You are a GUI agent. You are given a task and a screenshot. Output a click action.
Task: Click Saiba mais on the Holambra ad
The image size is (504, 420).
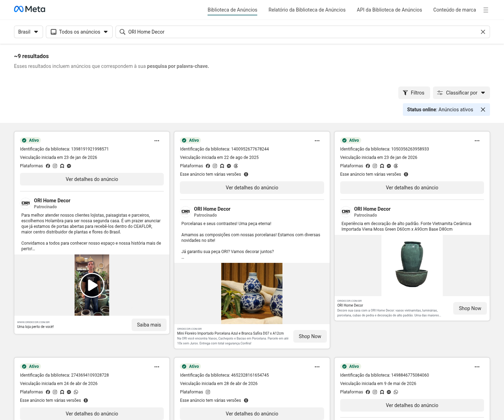coord(149,325)
